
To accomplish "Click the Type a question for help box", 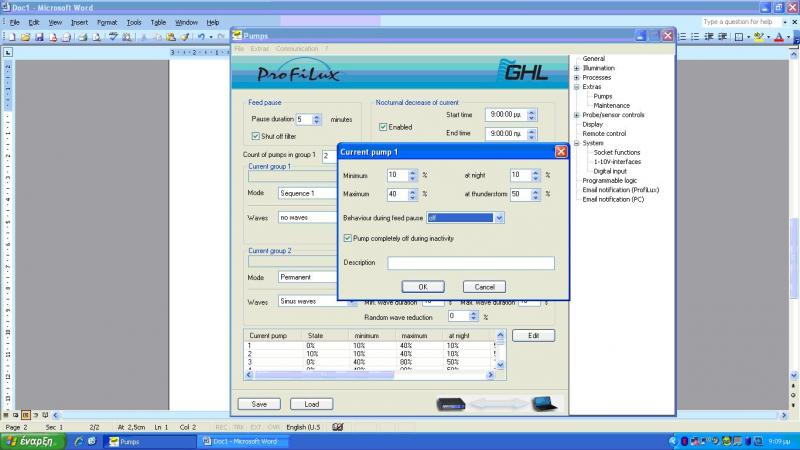I will tap(741, 22).
